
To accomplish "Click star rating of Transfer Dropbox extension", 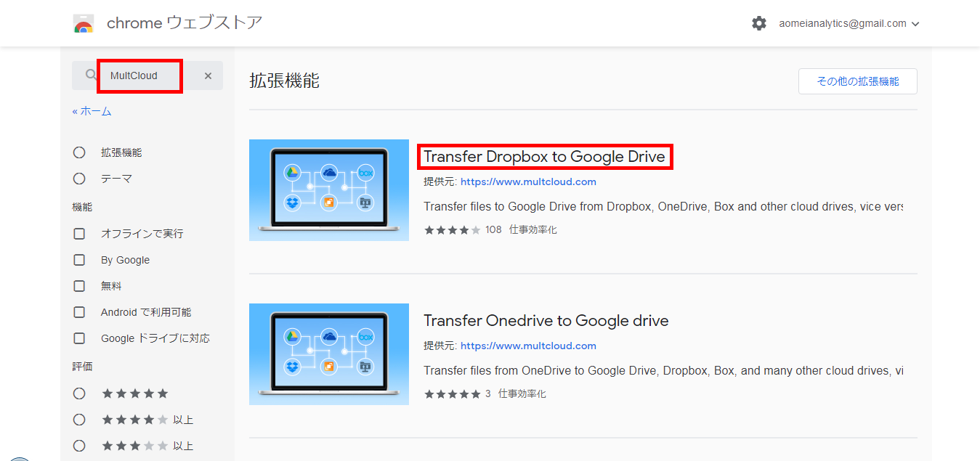I will tap(452, 230).
